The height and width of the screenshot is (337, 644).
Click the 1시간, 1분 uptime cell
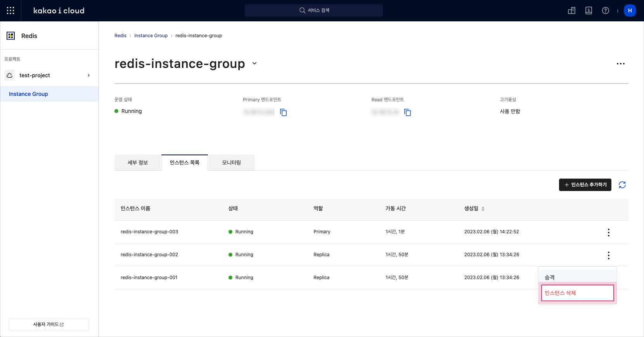click(395, 232)
